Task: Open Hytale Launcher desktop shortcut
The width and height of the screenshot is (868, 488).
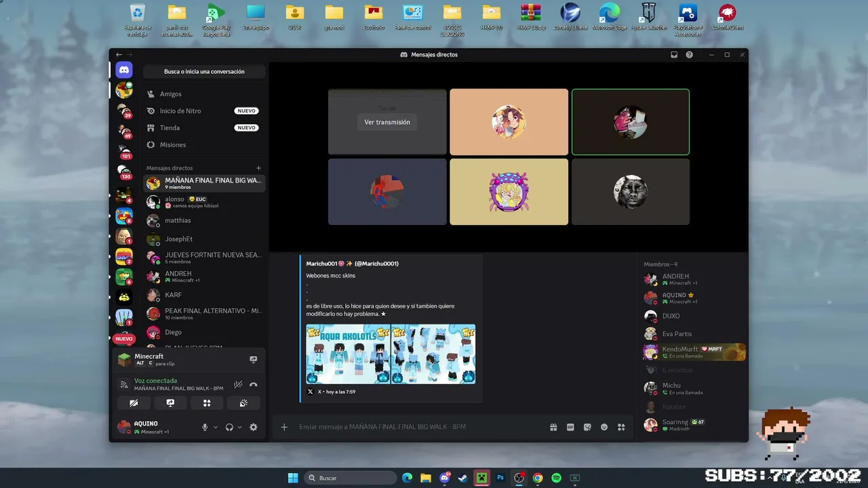Action: click(648, 18)
